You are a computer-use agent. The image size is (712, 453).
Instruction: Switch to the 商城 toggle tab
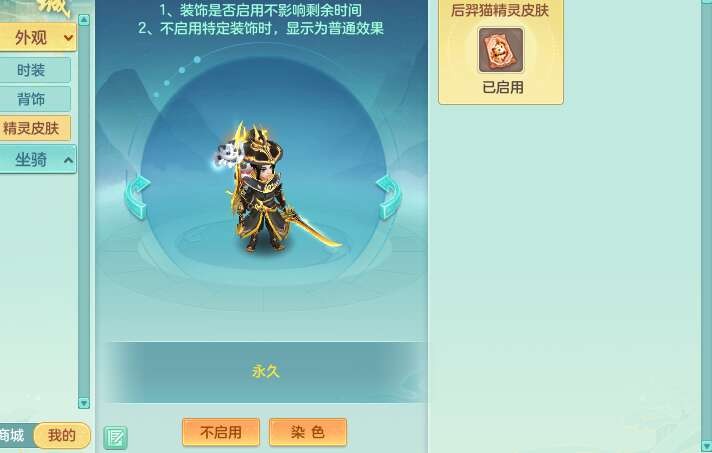pyautogui.click(x=14, y=435)
